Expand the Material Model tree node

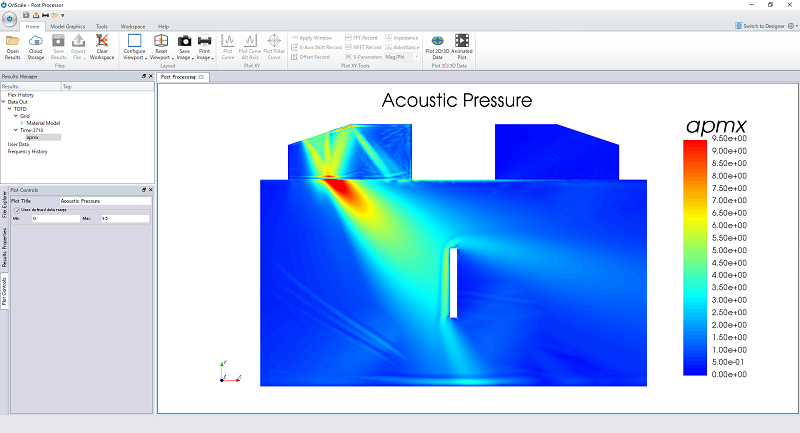(x=22, y=123)
